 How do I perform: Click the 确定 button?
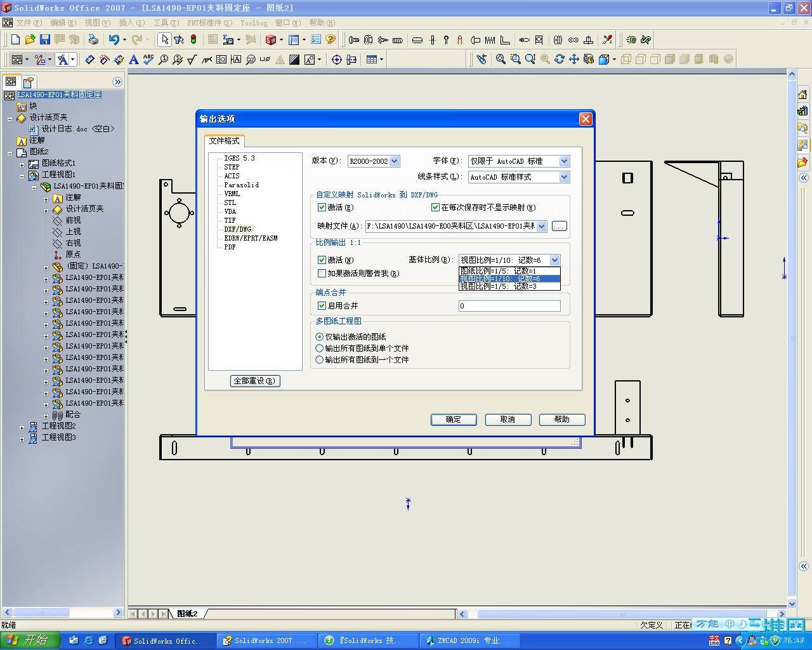(454, 420)
